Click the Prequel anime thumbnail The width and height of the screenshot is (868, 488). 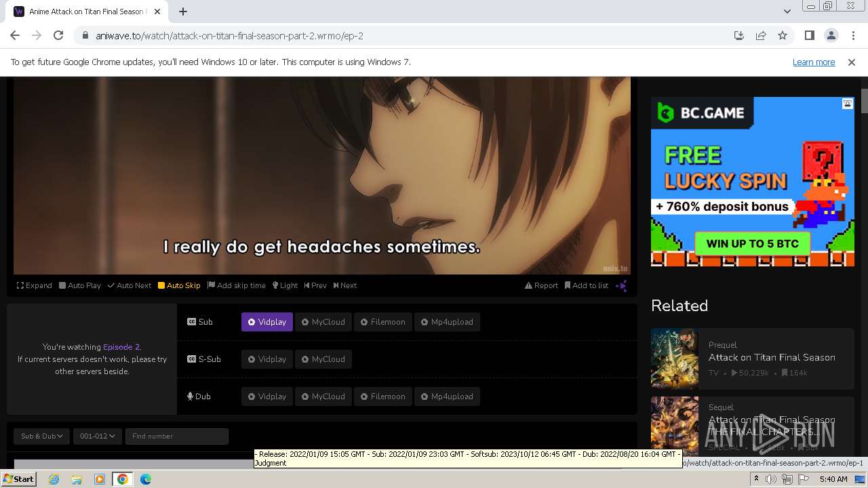tap(675, 359)
